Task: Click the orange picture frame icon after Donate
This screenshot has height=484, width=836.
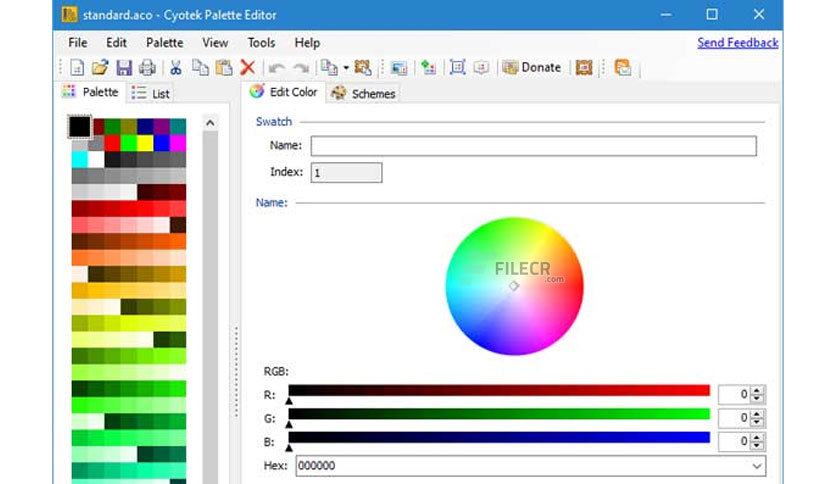Action: (x=584, y=68)
